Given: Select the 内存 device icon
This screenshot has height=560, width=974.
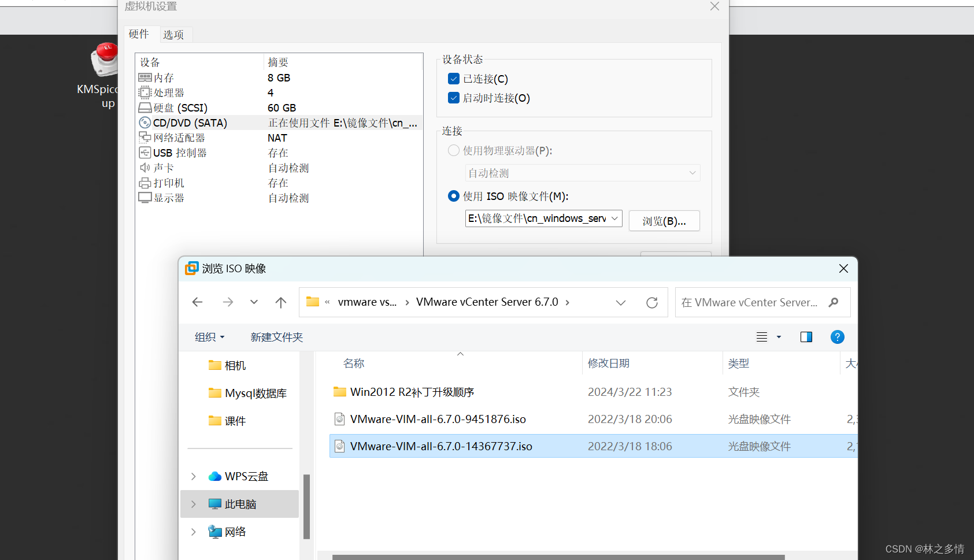Looking at the screenshot, I should [x=145, y=77].
